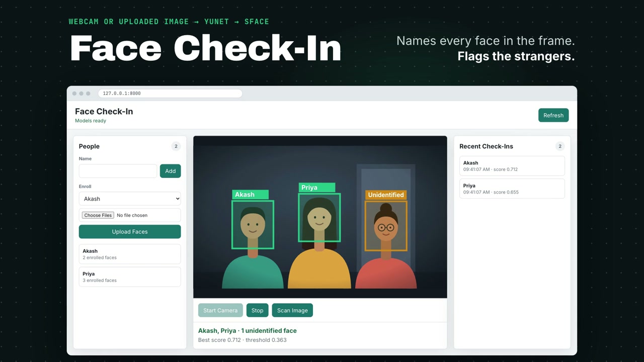
Task: Click the People count badge
Action: tap(176, 146)
